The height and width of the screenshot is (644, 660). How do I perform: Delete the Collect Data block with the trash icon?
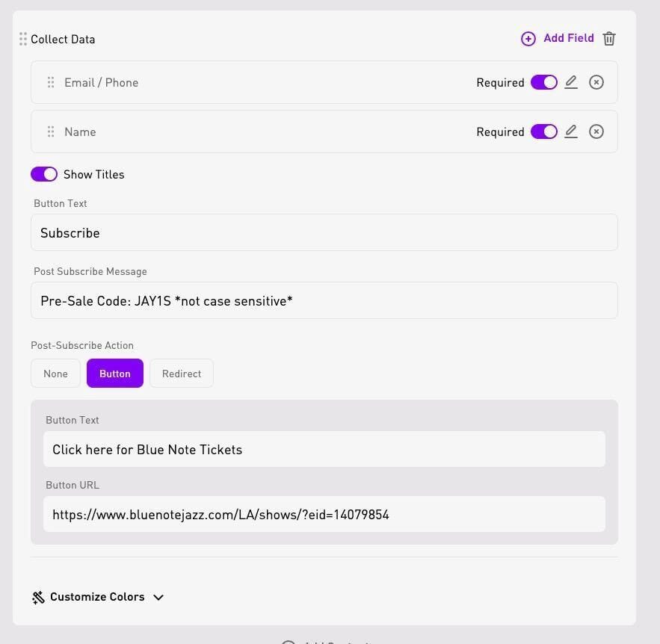(x=608, y=39)
